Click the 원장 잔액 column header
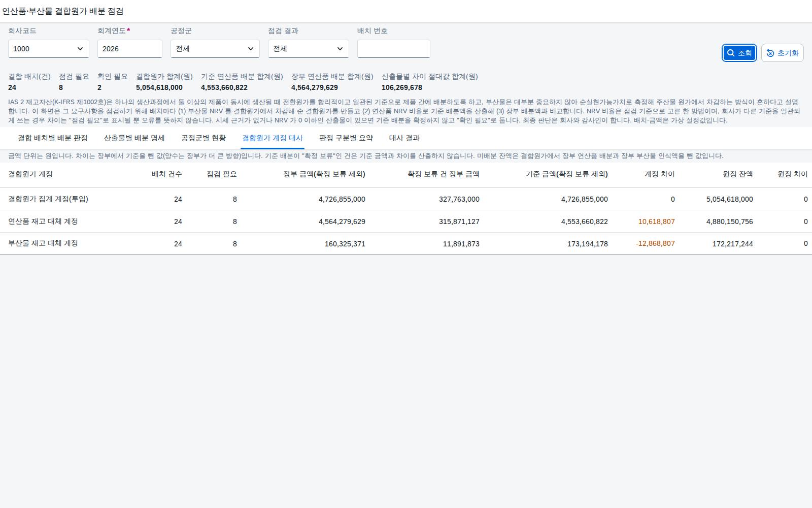This screenshot has height=508, width=812. point(738,174)
